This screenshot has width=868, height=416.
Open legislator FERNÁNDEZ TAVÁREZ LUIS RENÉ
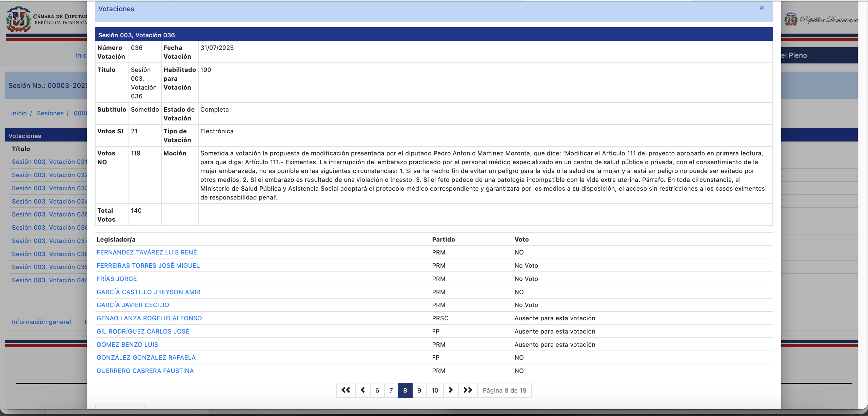pos(146,252)
